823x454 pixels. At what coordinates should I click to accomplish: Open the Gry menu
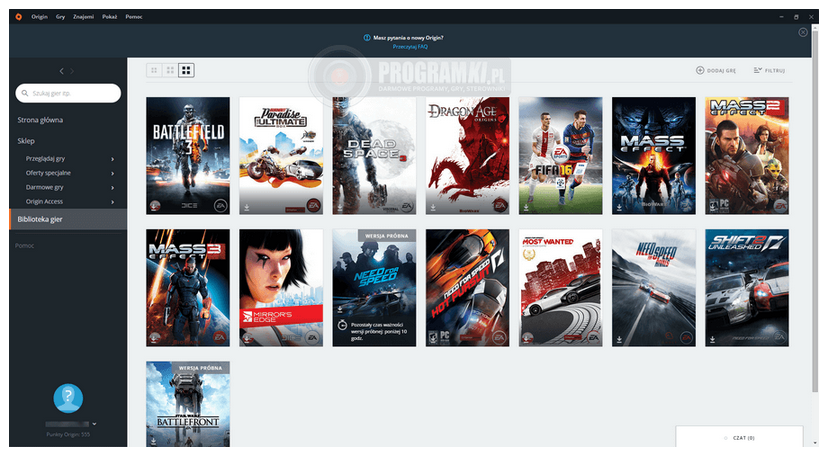pyautogui.click(x=60, y=17)
